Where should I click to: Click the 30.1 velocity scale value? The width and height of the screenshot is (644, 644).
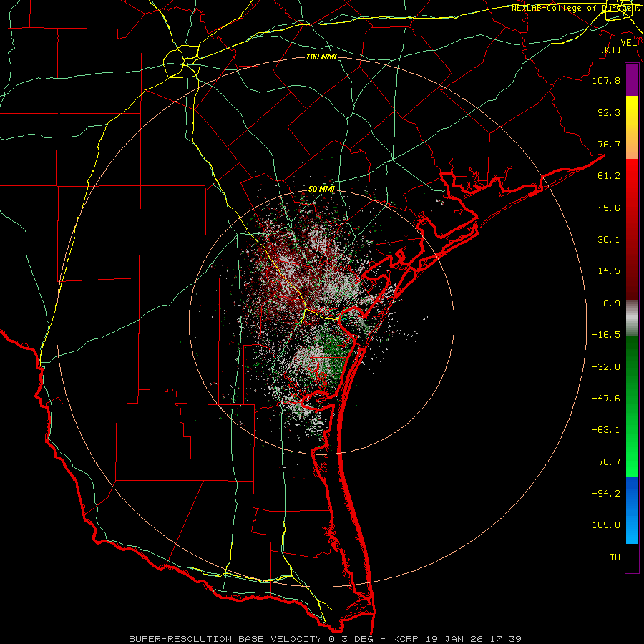coord(609,240)
